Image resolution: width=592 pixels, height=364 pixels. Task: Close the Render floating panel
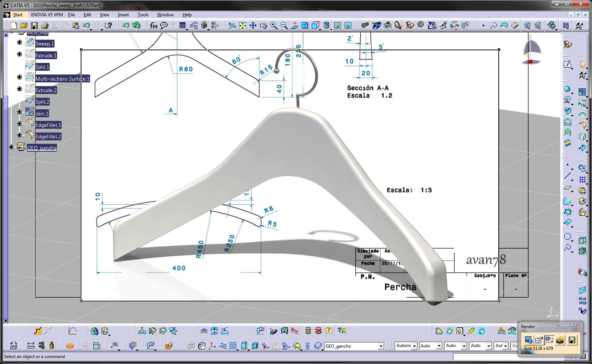click(x=572, y=325)
